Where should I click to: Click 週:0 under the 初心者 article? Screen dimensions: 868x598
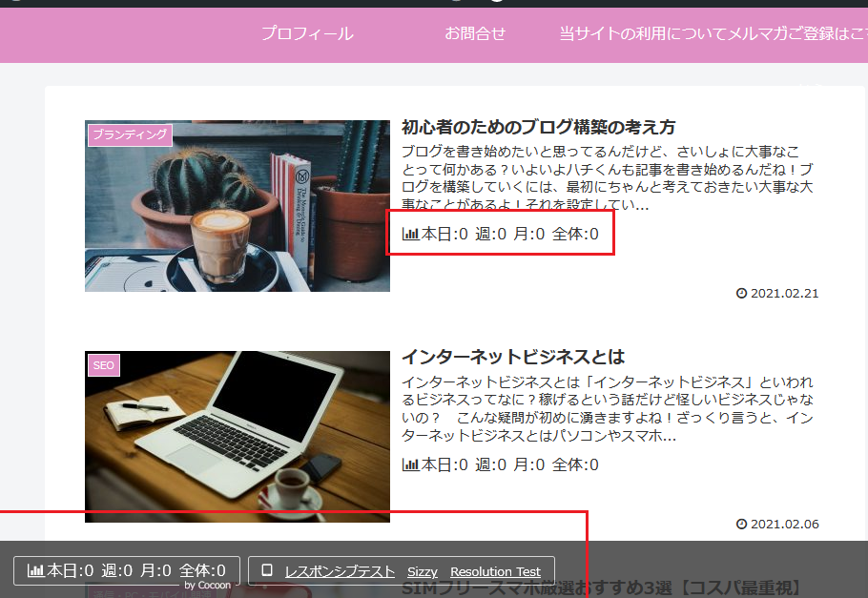490,235
